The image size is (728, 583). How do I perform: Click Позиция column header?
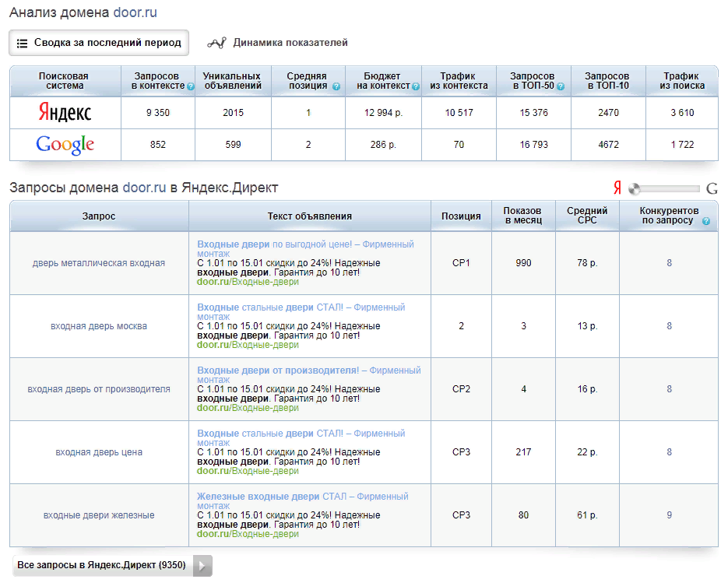point(461,216)
